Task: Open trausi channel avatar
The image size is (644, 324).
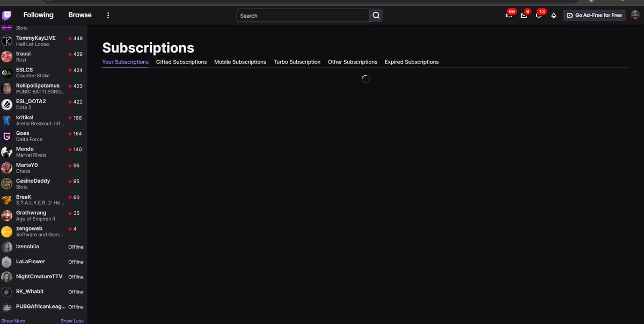Action: (x=6, y=57)
